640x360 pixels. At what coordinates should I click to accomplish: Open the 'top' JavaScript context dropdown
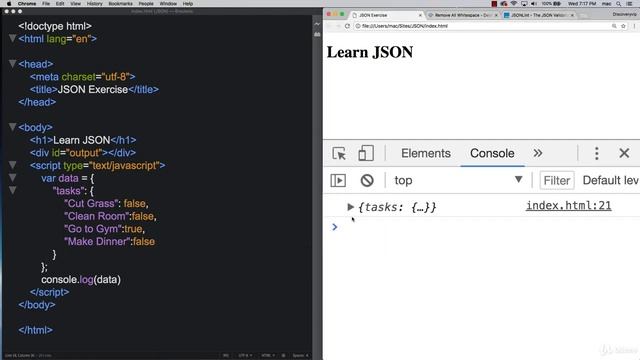tap(458, 180)
